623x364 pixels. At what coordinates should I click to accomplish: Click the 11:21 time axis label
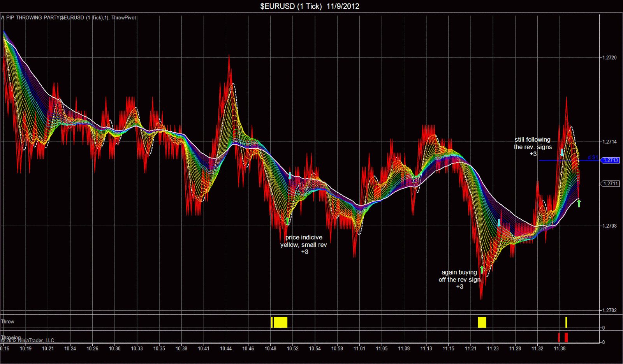click(x=471, y=348)
